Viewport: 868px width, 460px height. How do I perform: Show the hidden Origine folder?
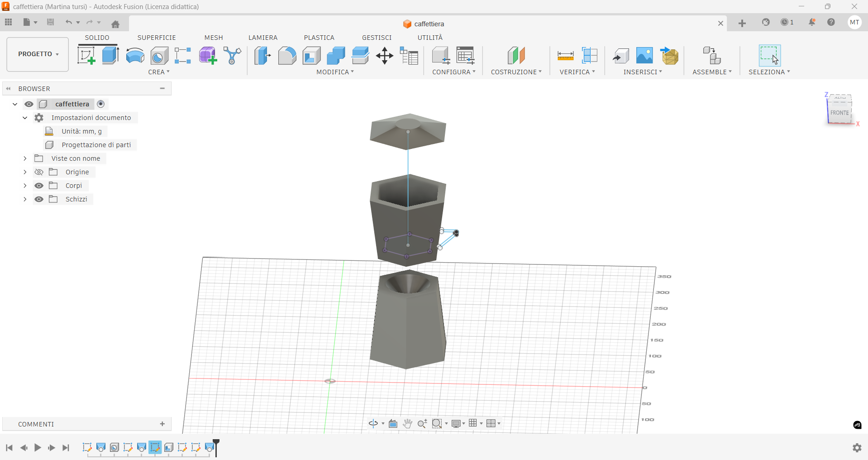click(39, 172)
